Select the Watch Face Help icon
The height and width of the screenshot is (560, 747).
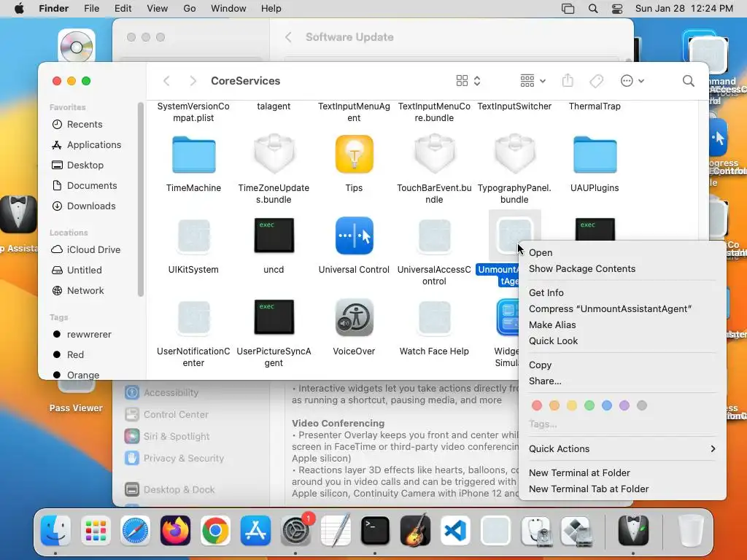pos(434,317)
